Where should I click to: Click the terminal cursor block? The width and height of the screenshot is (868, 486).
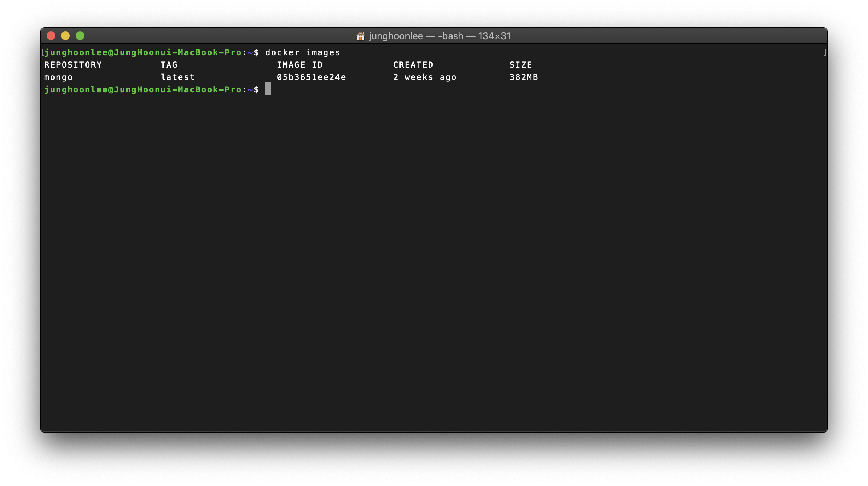point(268,88)
